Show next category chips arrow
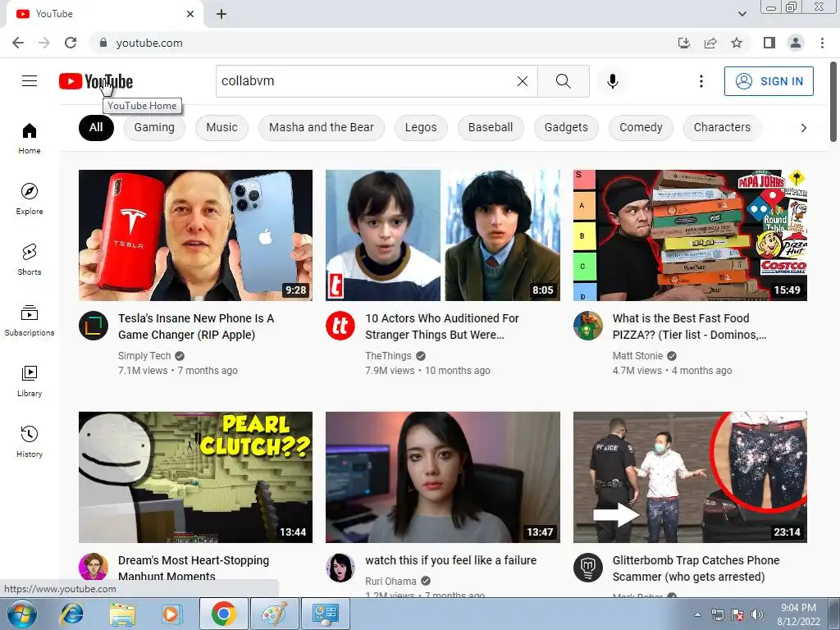This screenshot has width=840, height=630. (x=803, y=127)
